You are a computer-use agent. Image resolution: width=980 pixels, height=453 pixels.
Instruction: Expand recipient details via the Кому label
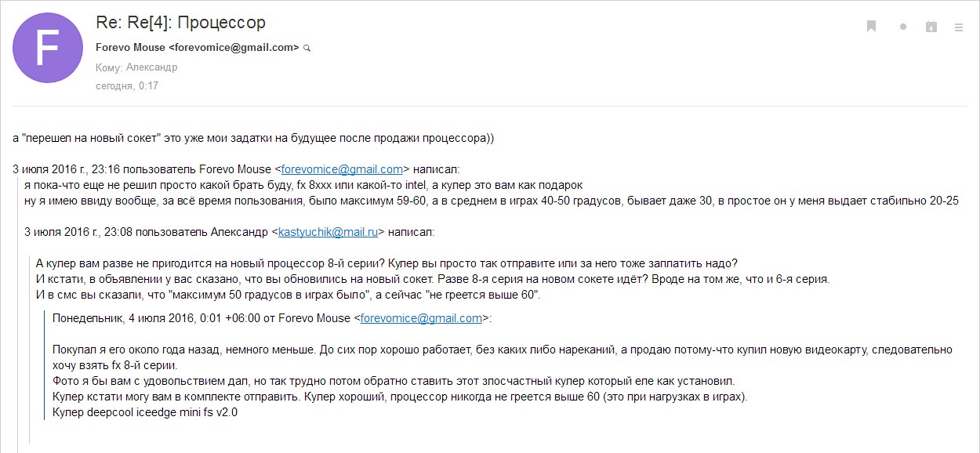pos(108,67)
